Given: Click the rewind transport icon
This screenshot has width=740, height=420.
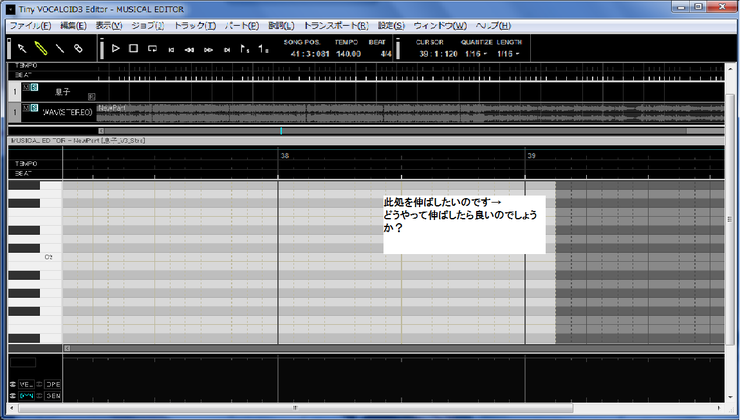Looking at the screenshot, I should point(189,50).
